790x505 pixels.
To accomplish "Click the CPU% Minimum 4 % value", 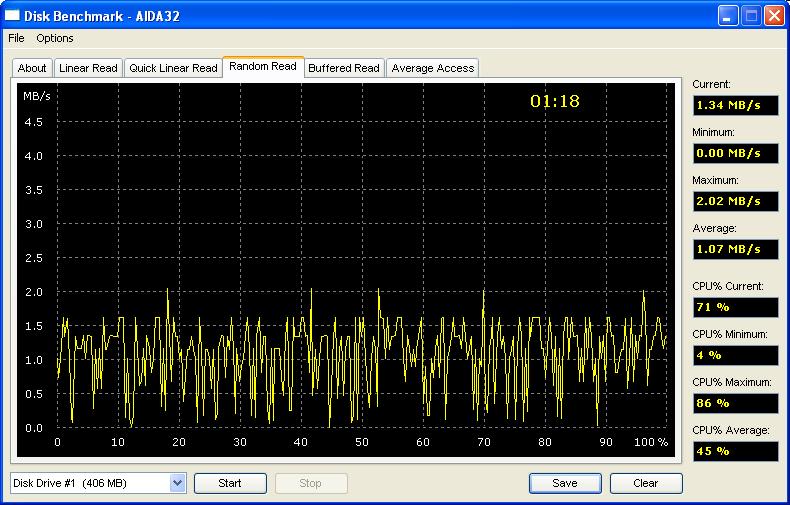I will coord(736,355).
